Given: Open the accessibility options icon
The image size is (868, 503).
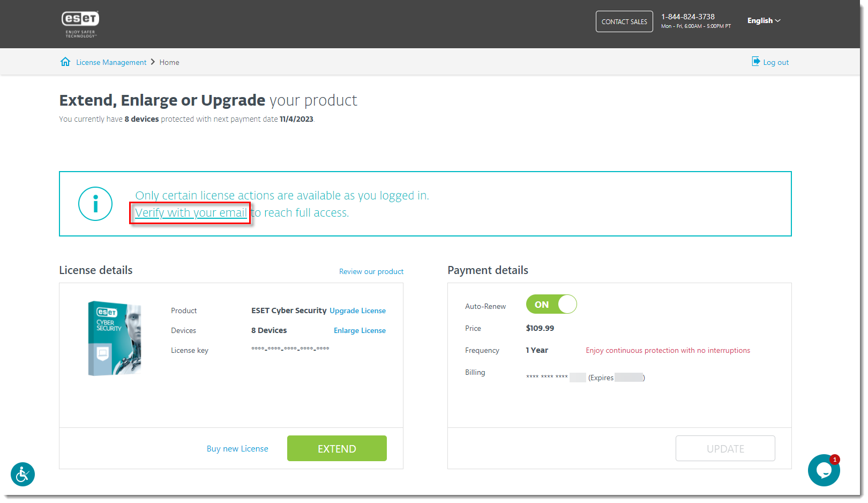Looking at the screenshot, I should pyautogui.click(x=23, y=475).
